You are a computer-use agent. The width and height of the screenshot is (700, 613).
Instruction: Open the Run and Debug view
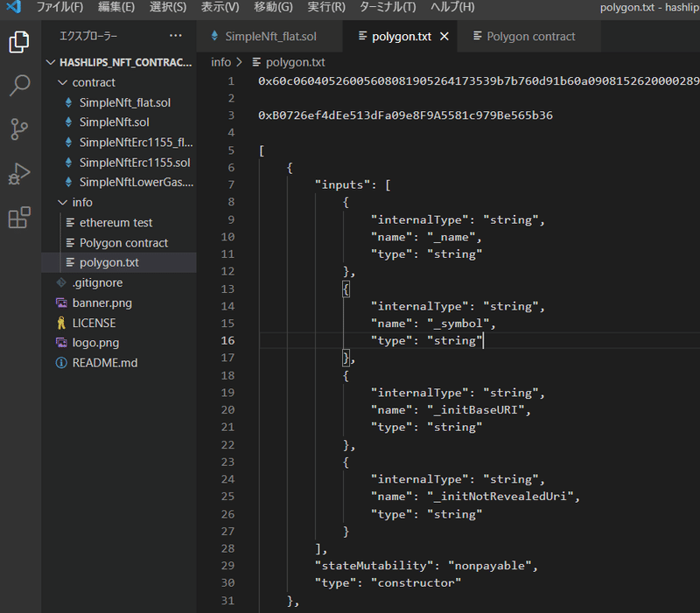[19, 173]
